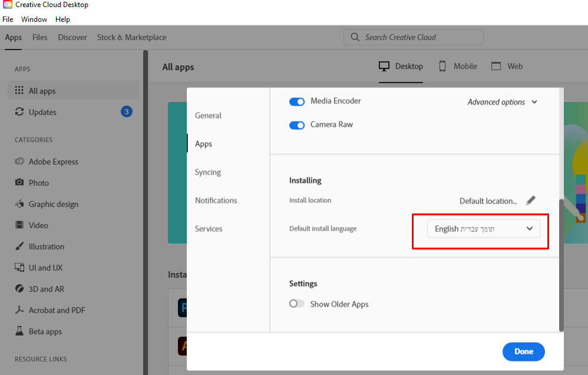Click the Adobe Express label
The width and height of the screenshot is (588, 375).
(x=54, y=162)
